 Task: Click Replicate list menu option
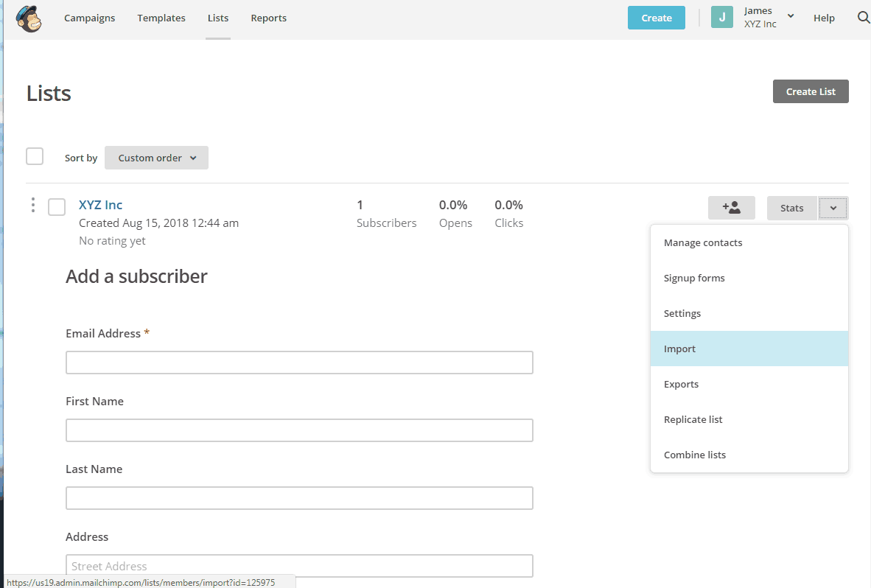749,419
